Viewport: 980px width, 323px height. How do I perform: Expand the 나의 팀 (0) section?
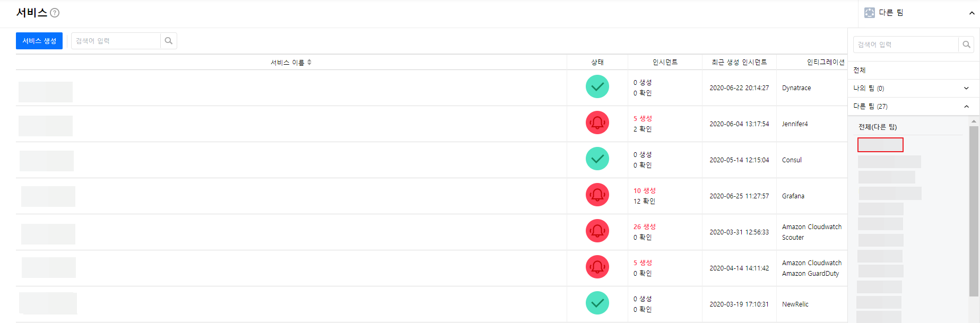point(966,88)
